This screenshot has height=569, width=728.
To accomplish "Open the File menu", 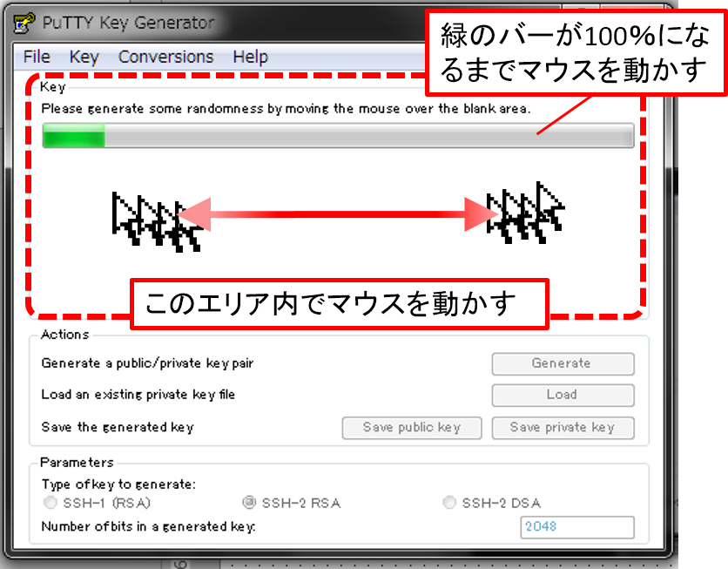I will 37,57.
